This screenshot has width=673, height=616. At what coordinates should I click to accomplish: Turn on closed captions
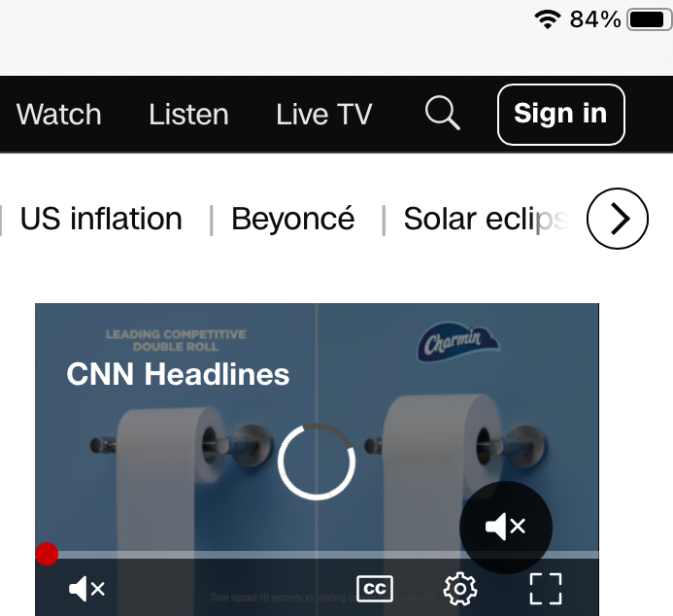point(375,589)
